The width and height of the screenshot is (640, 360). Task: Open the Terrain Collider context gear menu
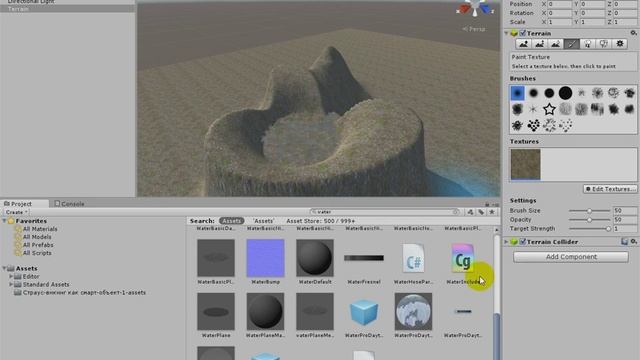coord(633,242)
